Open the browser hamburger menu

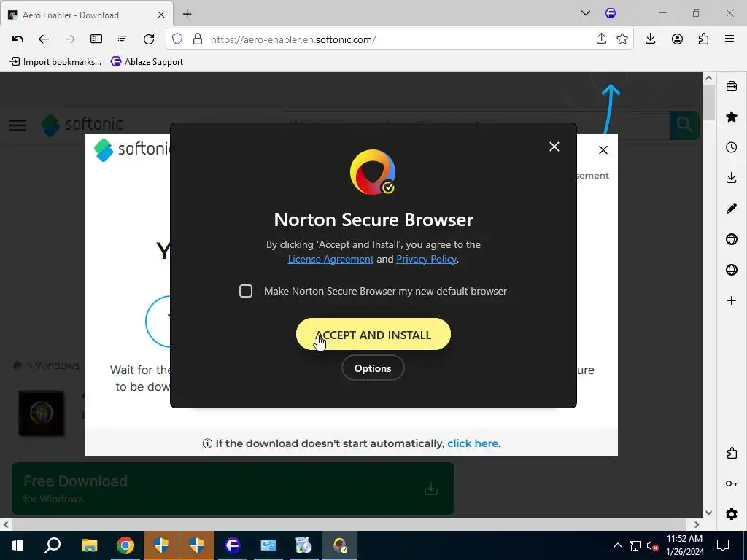(729, 39)
